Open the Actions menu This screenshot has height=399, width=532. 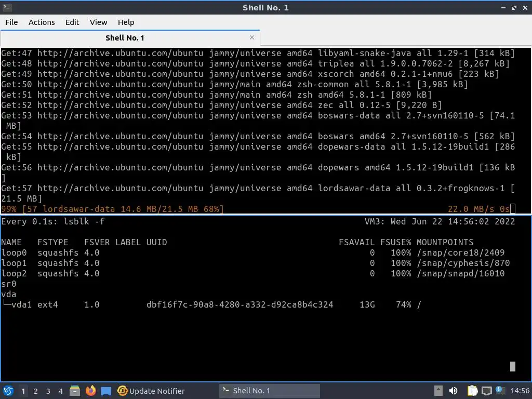coord(42,22)
